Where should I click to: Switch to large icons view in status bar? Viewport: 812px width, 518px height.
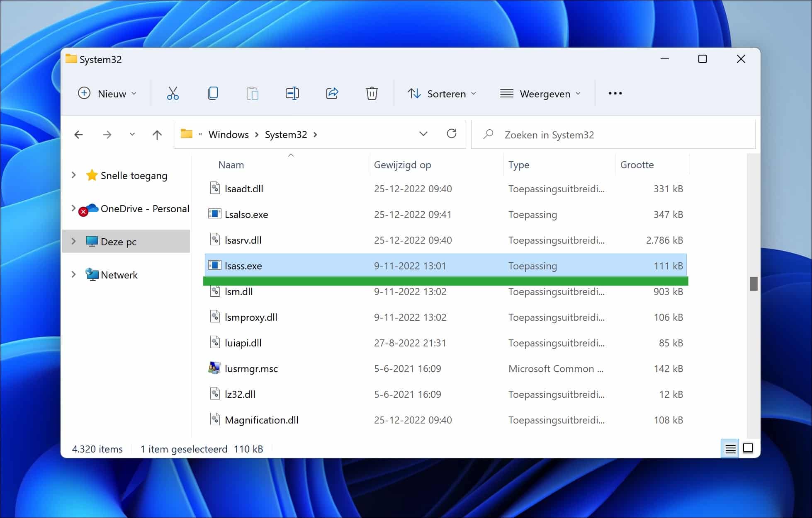[748, 449]
